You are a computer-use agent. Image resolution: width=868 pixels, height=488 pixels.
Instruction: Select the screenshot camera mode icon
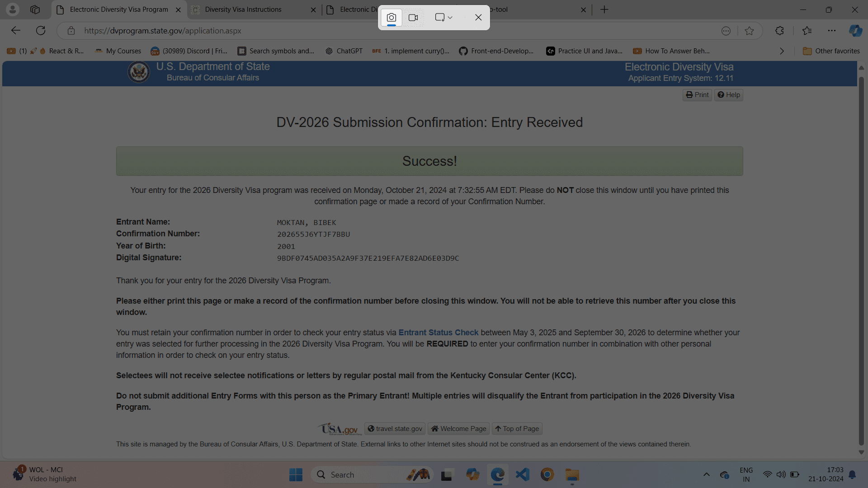click(x=392, y=18)
